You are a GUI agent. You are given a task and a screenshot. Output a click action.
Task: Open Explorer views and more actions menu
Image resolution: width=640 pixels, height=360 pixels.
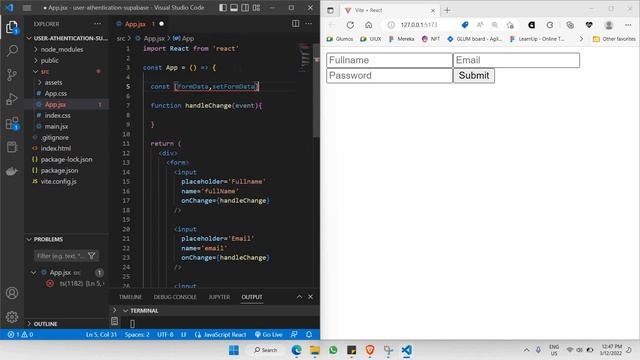pos(97,24)
